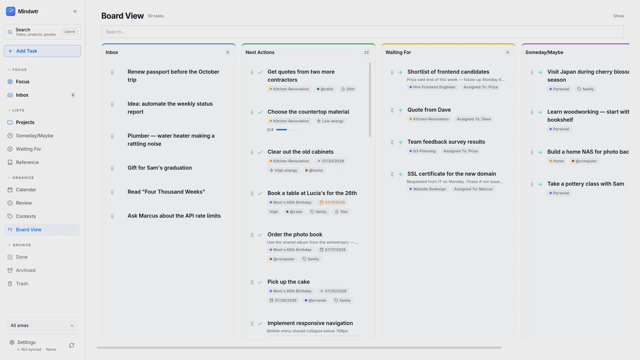Click arrow icon on Learn woodworking task
Screen dimensions: 640x360
540,112
